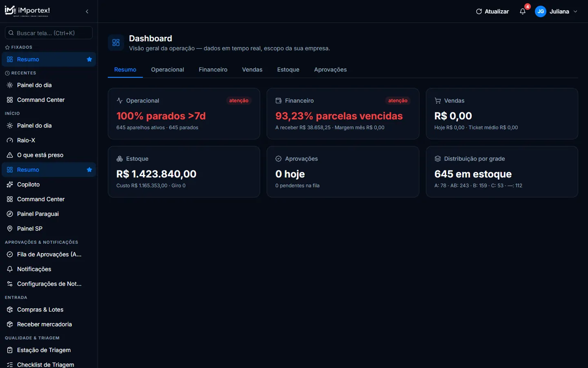
Task: Open the Operacional card 100% parados
Action: pos(184,114)
